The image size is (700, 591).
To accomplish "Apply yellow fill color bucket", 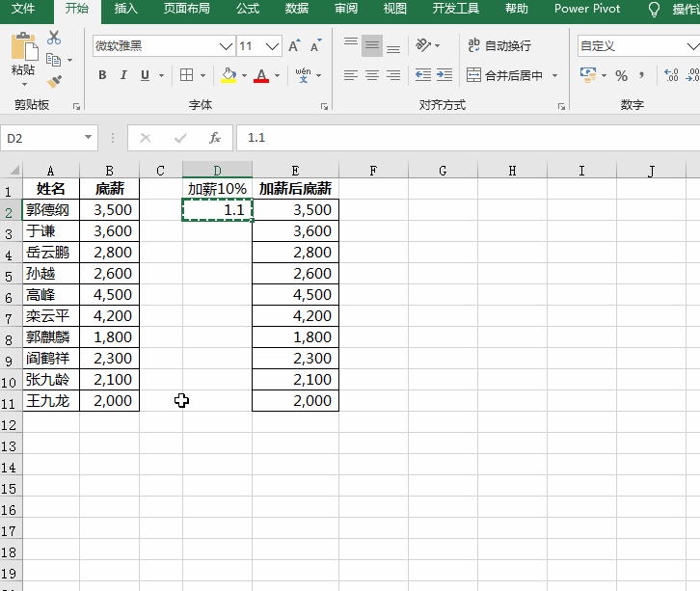I will click(229, 75).
